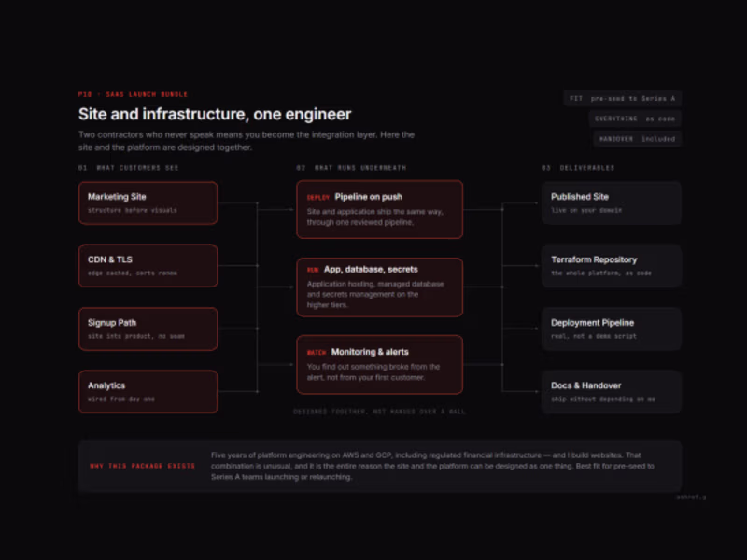Open the Published Site deliverable card

tap(612, 203)
